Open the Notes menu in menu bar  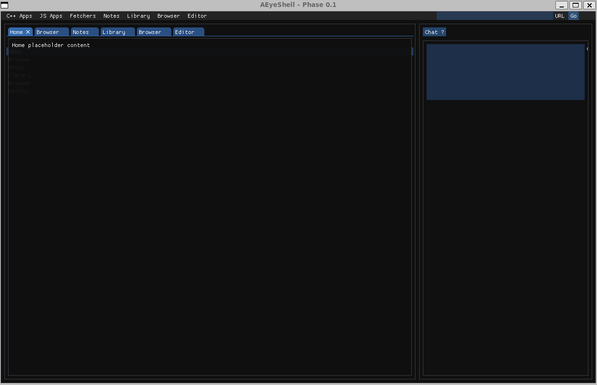[111, 16]
